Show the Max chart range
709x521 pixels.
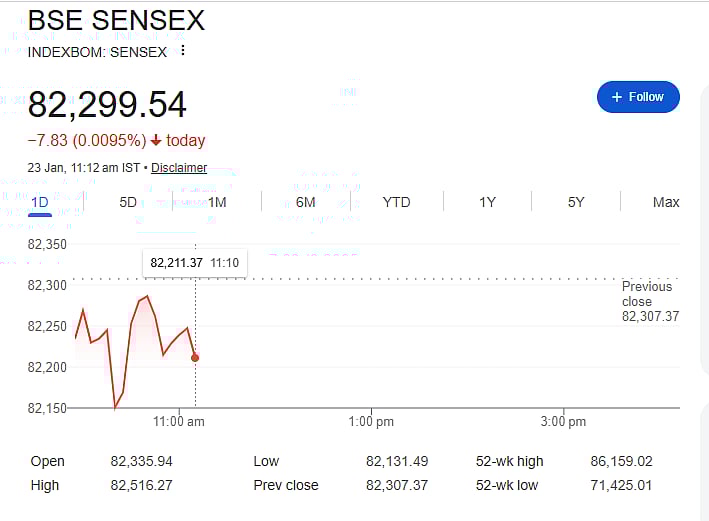pyautogui.click(x=666, y=202)
